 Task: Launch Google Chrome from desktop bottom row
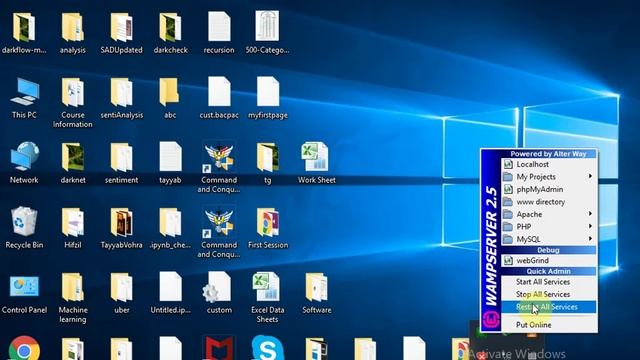24,348
